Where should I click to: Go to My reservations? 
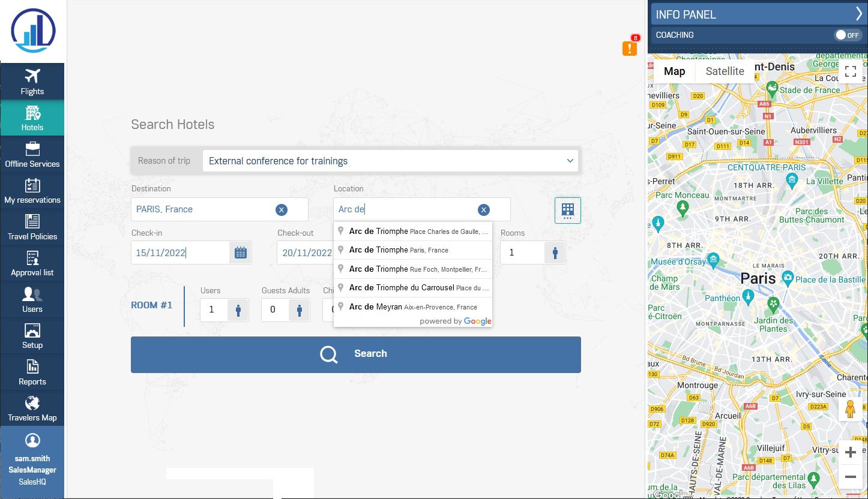click(32, 191)
